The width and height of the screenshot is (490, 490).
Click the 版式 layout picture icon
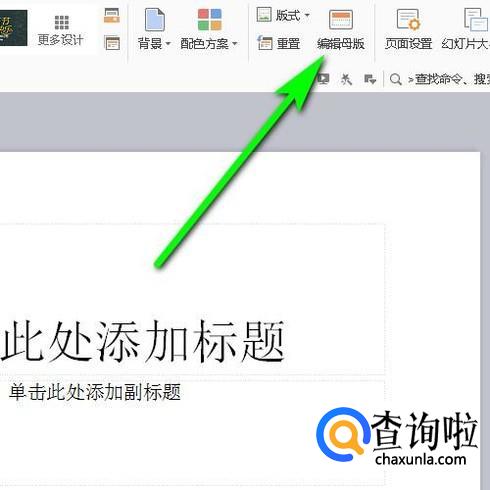(x=264, y=15)
